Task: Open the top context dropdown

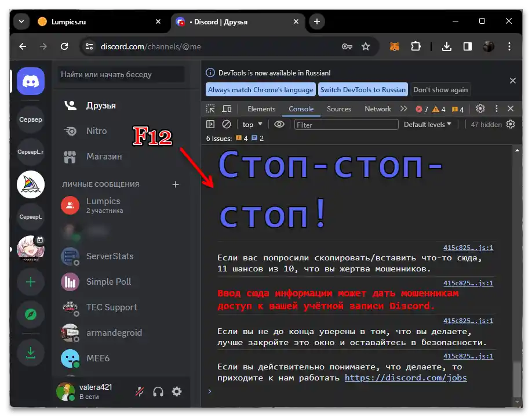Action: (253, 125)
